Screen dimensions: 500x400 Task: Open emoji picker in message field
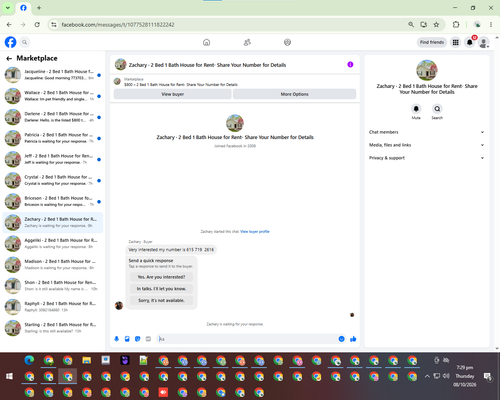pyautogui.click(x=341, y=339)
